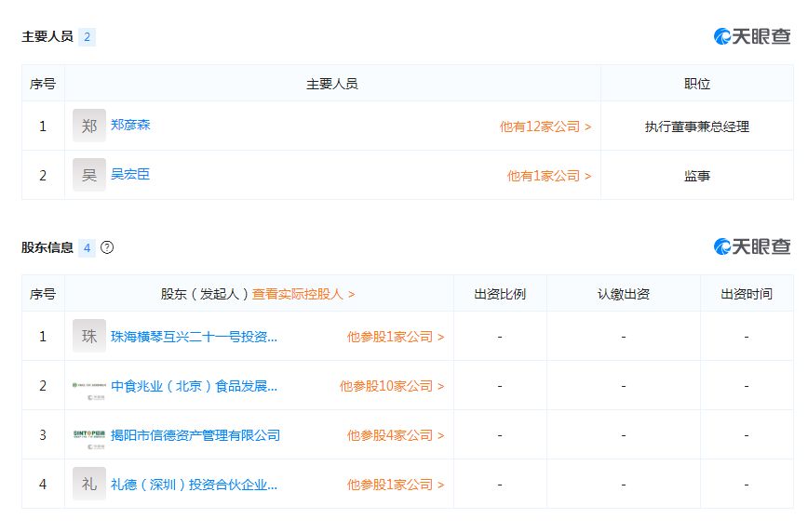View 郑彦森's 12 companies via 他有12家公司
Image resolution: width=808 pixels, height=532 pixels.
click(545, 126)
